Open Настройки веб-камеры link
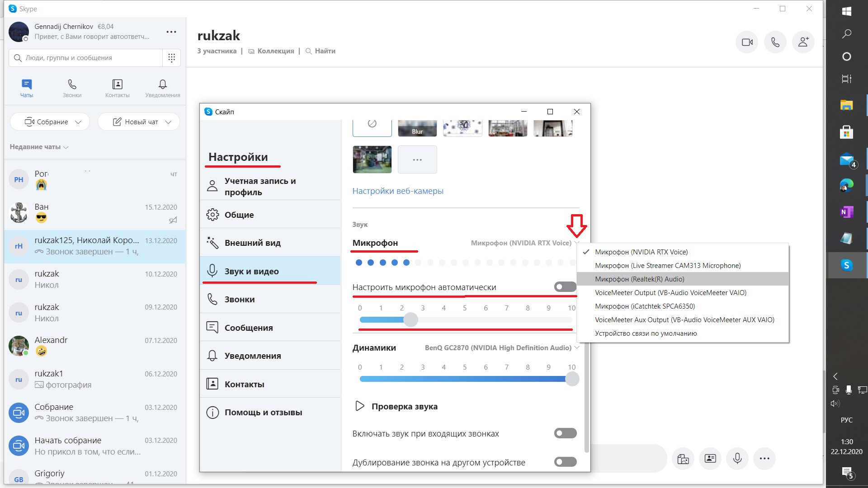This screenshot has height=488, width=868. pyautogui.click(x=398, y=191)
